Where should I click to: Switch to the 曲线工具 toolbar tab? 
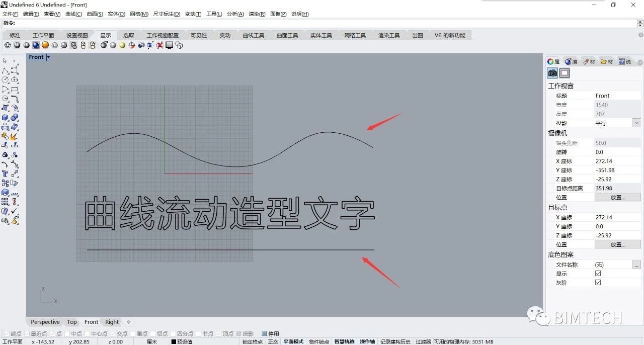253,35
